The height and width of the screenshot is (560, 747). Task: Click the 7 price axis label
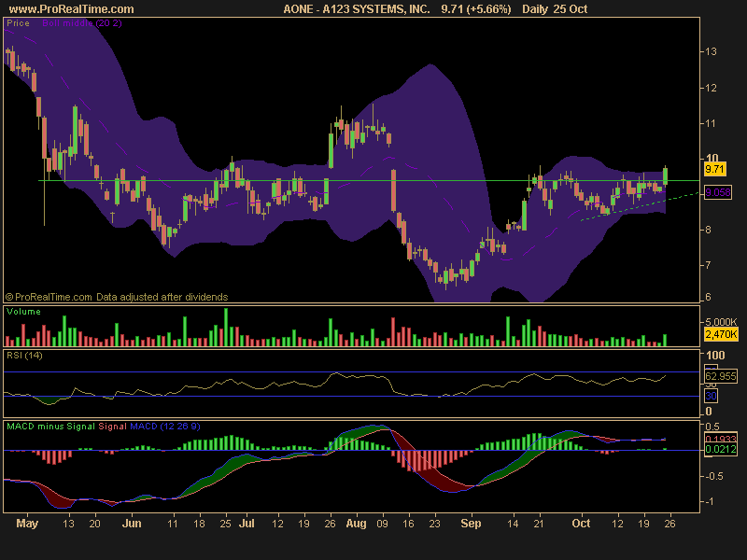pos(708,265)
